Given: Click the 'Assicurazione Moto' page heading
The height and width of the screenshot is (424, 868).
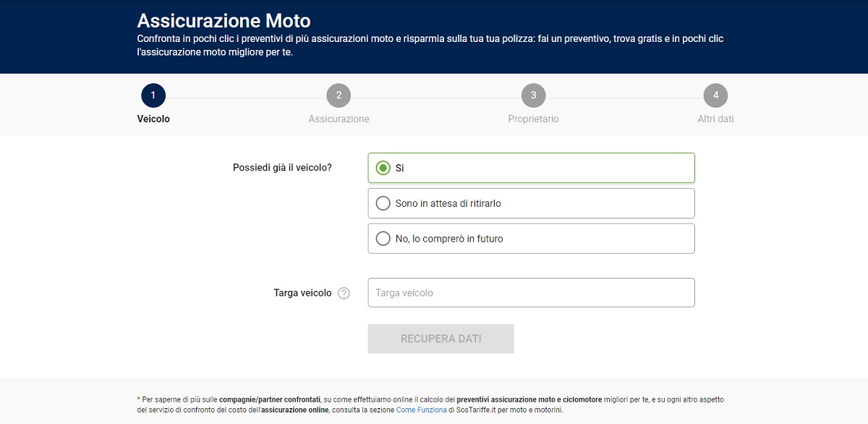Looking at the screenshot, I should pyautogui.click(x=224, y=20).
